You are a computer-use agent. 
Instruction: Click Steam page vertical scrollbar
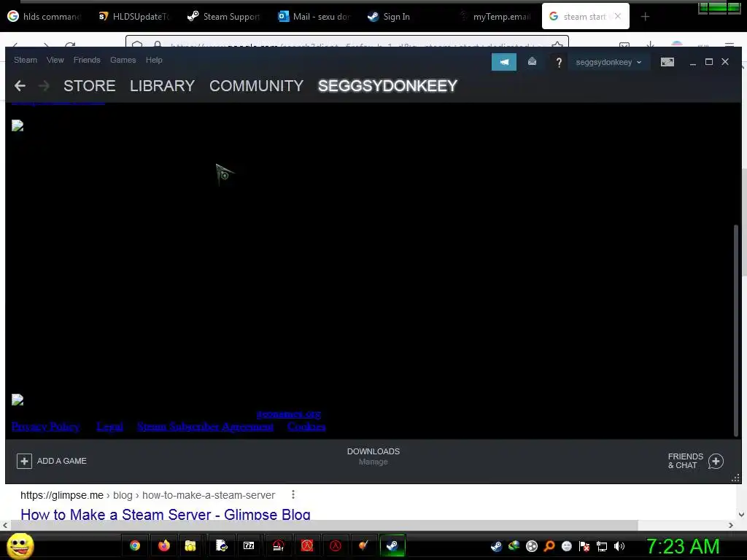pos(735,329)
